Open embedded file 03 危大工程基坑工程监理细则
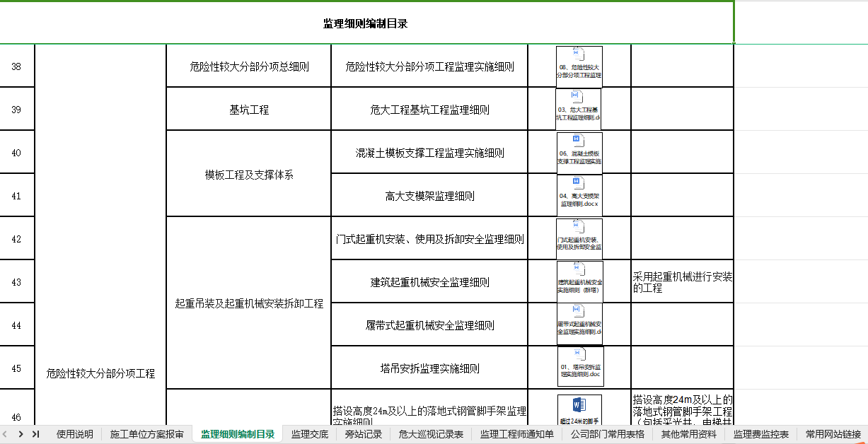Image resolution: width=868 pixels, height=444 pixels. tap(579, 110)
